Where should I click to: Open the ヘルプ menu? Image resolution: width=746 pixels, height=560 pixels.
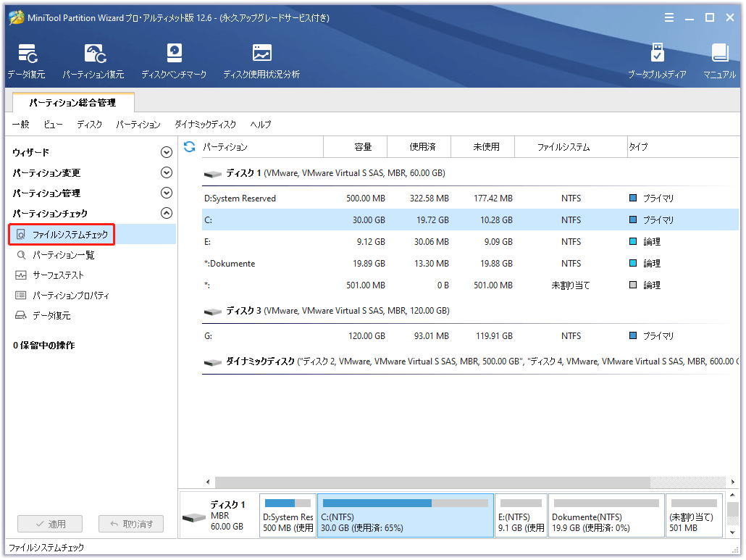click(261, 124)
